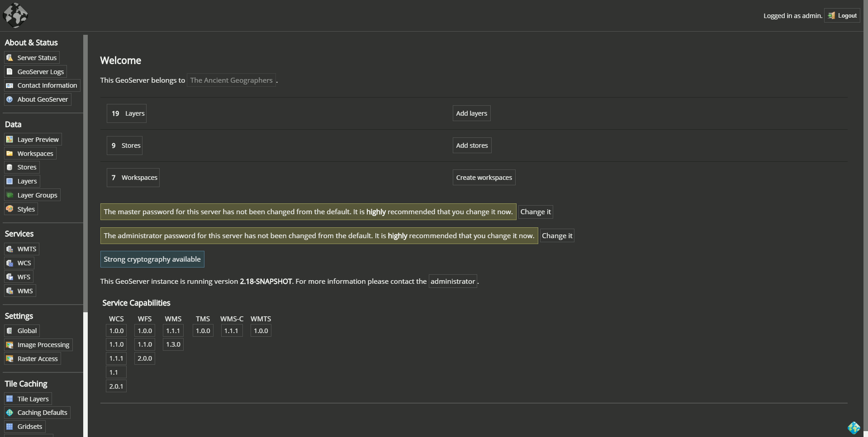Click the About GeoServer help icon
Viewport: 868px width, 437px height.
tap(9, 99)
